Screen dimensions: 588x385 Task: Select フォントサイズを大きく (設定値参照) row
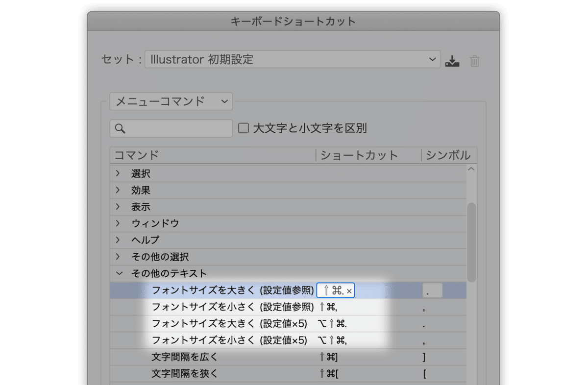pos(288,290)
